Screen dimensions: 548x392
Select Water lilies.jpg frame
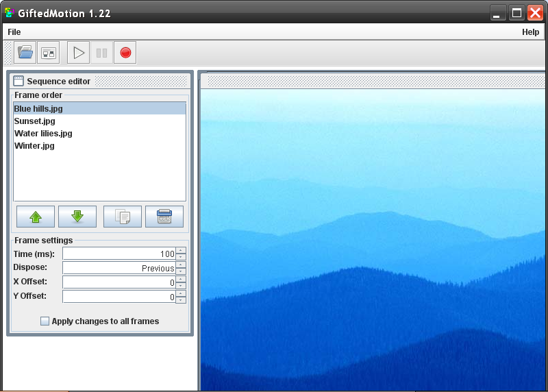tap(99, 133)
